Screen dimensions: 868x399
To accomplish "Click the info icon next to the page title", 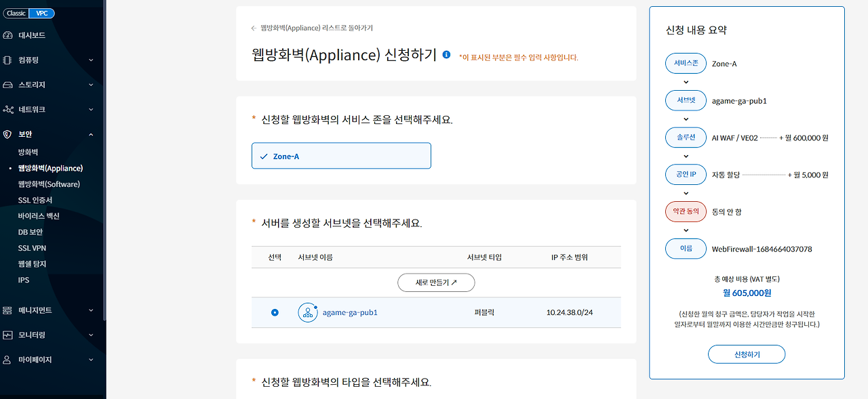I will click(446, 55).
